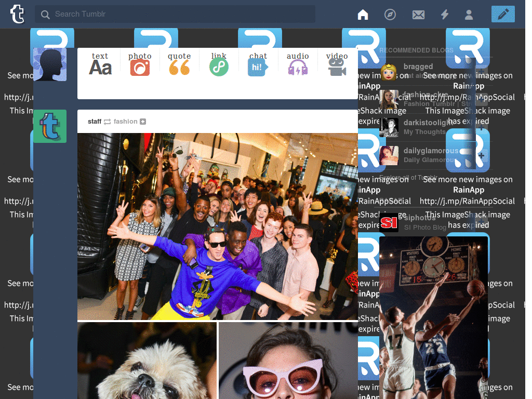Open the bragged recommended blog
The image size is (532, 399).
(418, 66)
